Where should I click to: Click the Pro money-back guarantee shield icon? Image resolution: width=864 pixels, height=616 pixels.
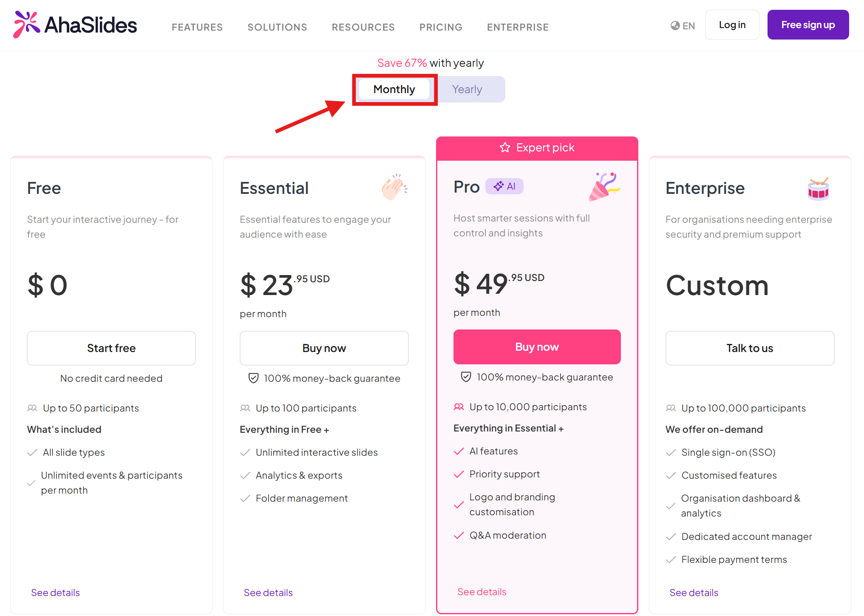pos(466,377)
